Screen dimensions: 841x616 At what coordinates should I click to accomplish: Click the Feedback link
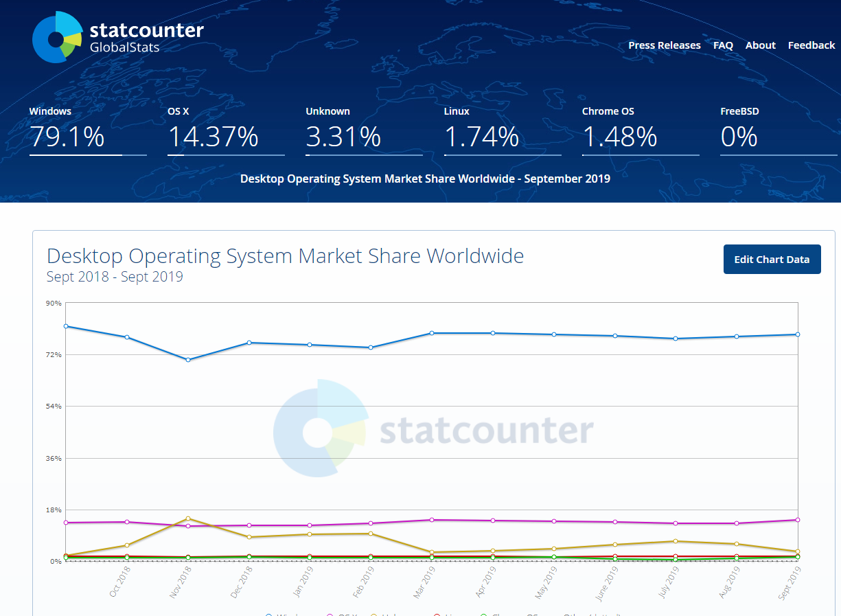[x=811, y=45]
